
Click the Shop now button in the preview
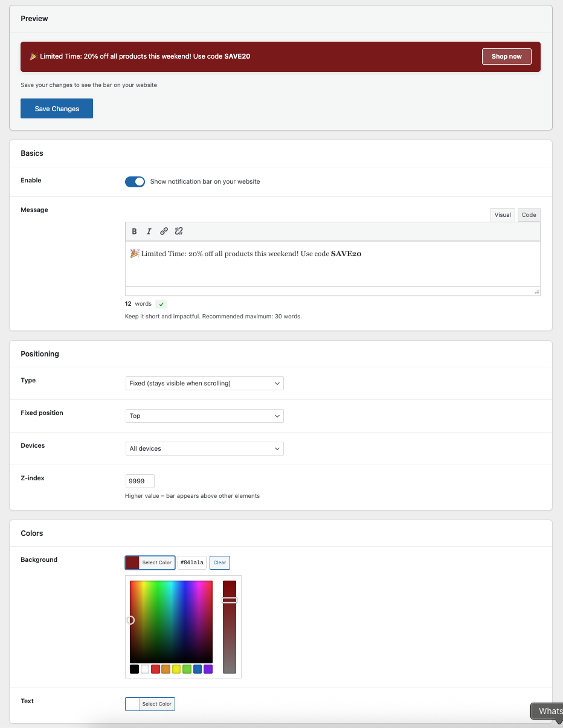506,56
